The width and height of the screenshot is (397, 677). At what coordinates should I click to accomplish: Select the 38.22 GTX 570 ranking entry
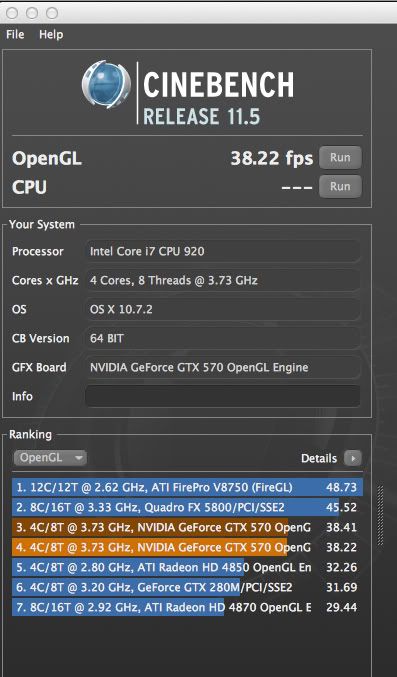tap(187, 547)
